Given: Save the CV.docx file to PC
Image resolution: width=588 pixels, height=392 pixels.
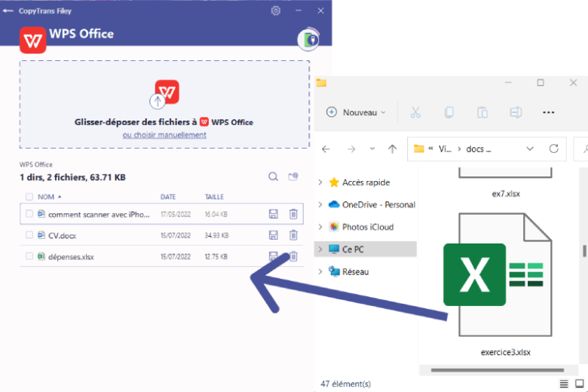Looking at the screenshot, I should coord(274,235).
